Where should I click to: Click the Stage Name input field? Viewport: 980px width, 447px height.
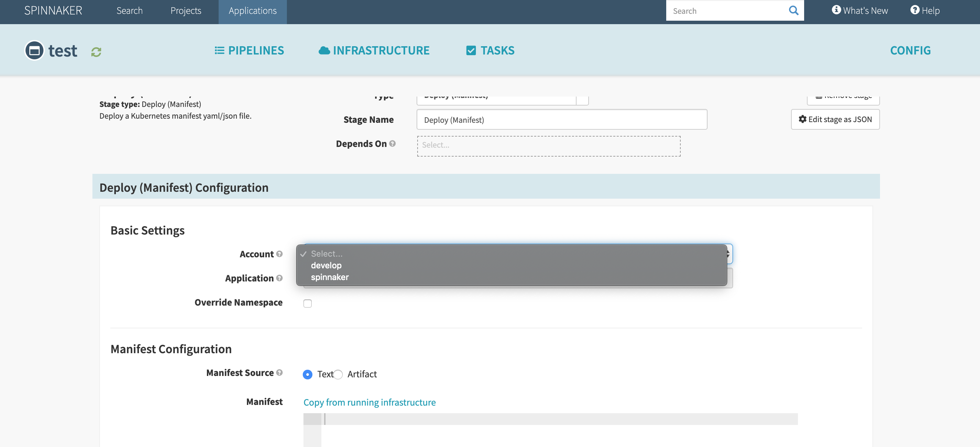[561, 119]
